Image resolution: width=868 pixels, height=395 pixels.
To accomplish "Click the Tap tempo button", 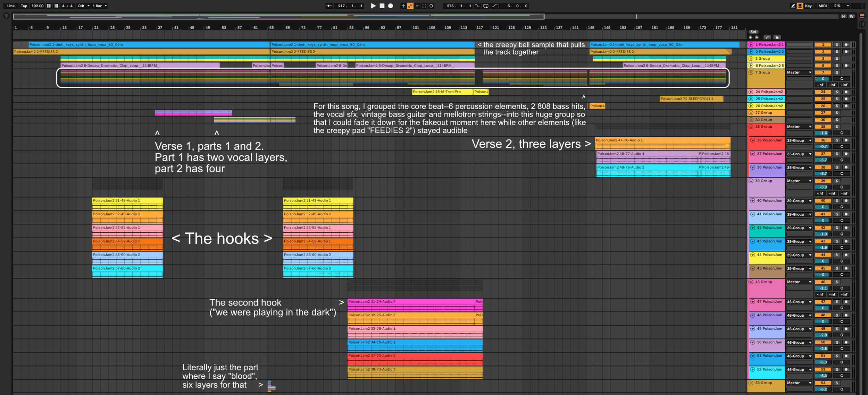I will click(x=24, y=6).
